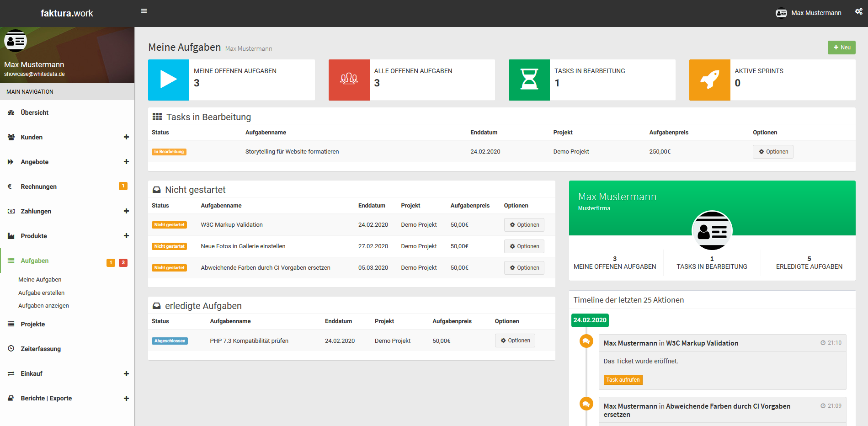This screenshot has width=868, height=426.
Task: Click the forward icon next to Angebote
Action: pos(11,162)
